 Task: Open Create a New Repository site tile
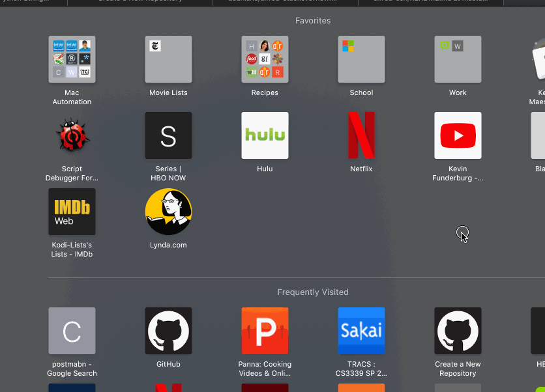pyautogui.click(x=458, y=331)
